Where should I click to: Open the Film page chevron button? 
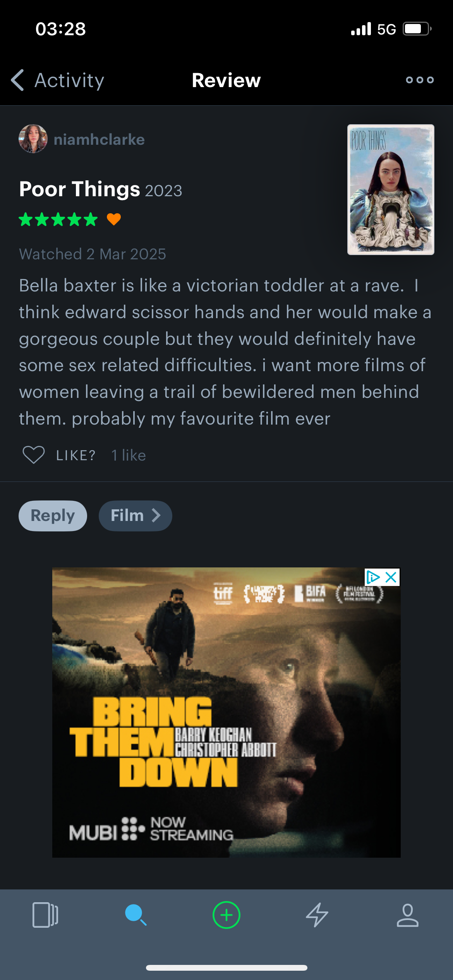click(135, 516)
